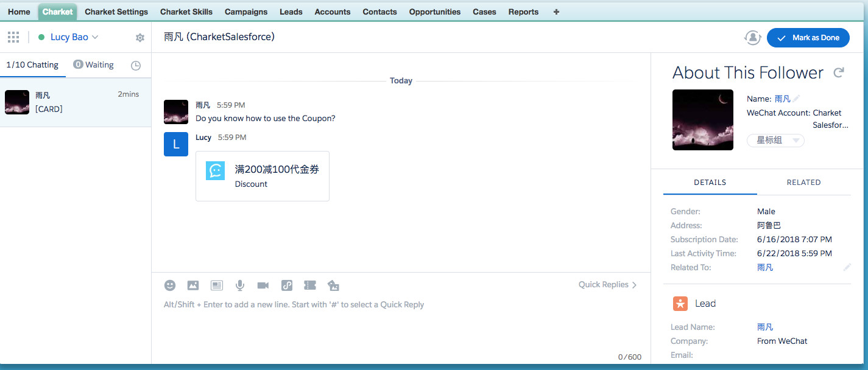Click the video camera icon

(x=263, y=285)
